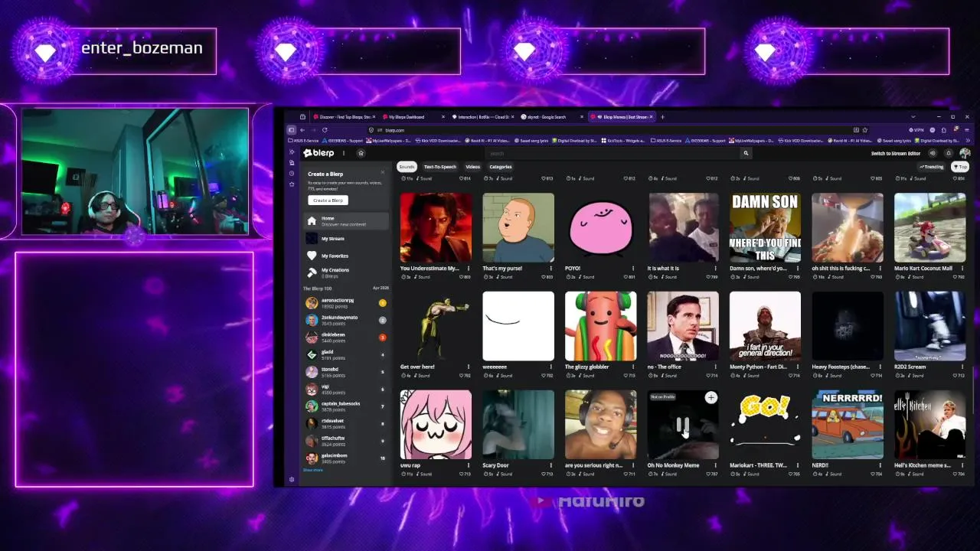Screen dimensions: 980x551
Task: Open the notifications bell
Action: tap(949, 153)
